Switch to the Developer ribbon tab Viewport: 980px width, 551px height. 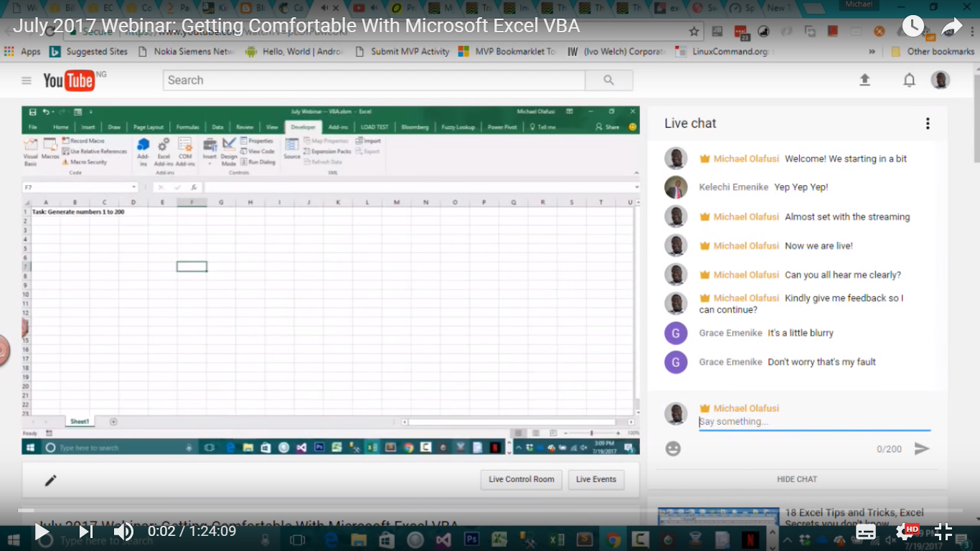point(302,126)
